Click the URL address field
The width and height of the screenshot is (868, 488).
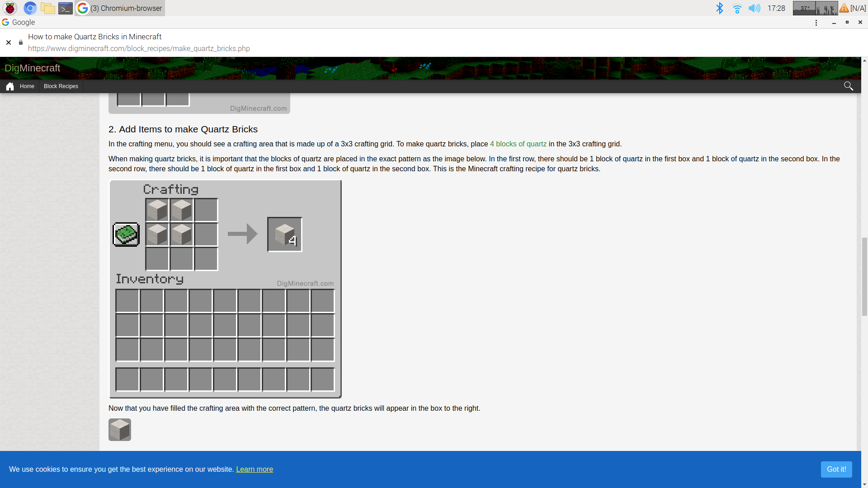(139, 48)
